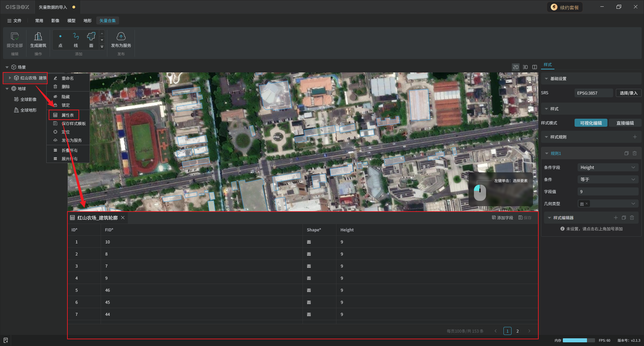Open the log icon in the status bar
644x346 pixels.
6,340
